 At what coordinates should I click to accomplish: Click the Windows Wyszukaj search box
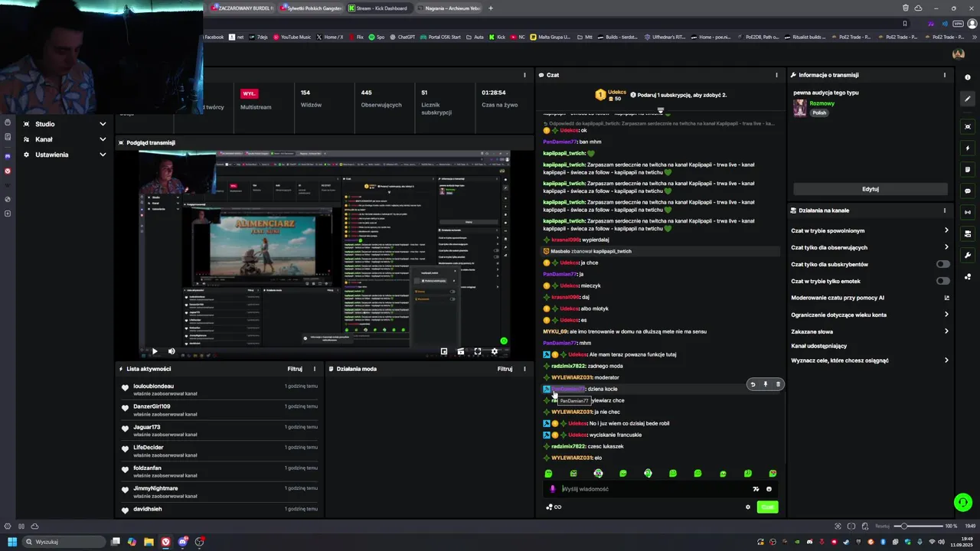(x=64, y=542)
